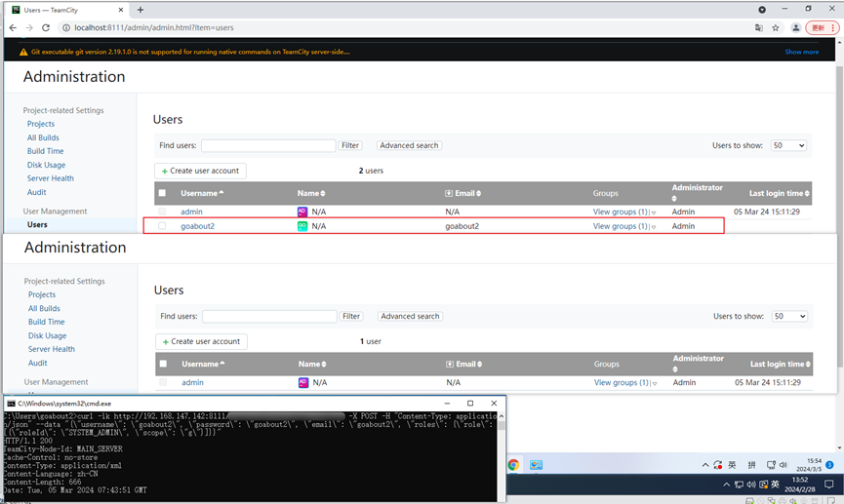Screen dimensions: 844x504
Task: Tick select-all checkbox in the 2 users table
Action: coord(162,193)
